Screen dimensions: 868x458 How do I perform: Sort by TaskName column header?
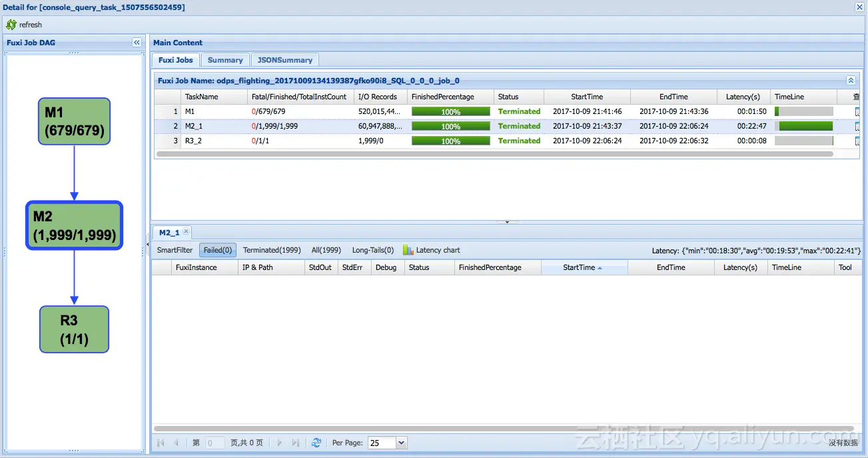pyautogui.click(x=214, y=97)
